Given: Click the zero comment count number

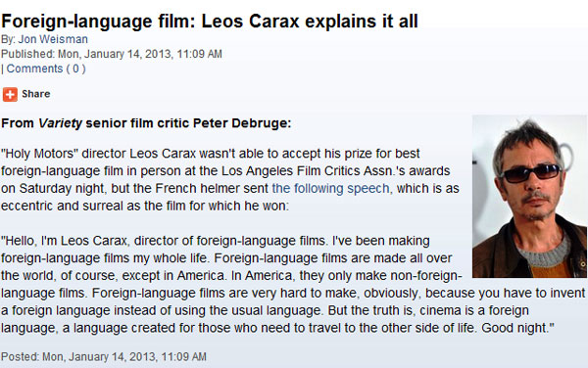Looking at the screenshot, I should [75, 69].
